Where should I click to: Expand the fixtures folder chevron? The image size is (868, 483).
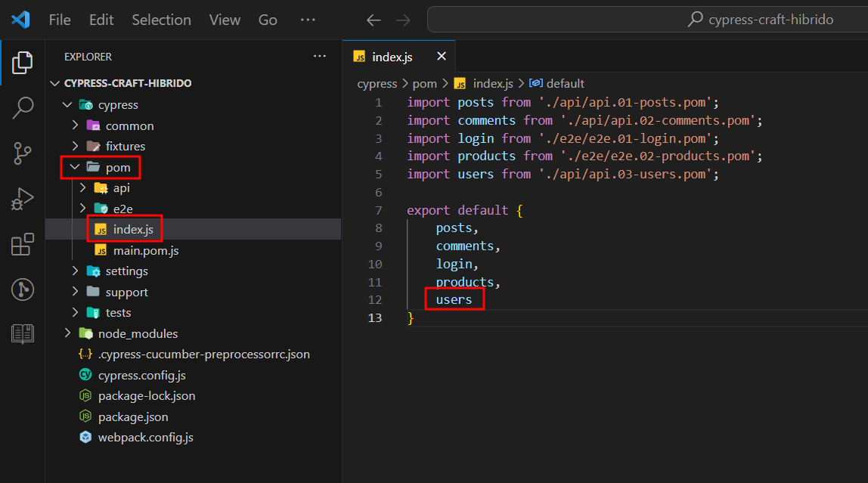click(76, 146)
